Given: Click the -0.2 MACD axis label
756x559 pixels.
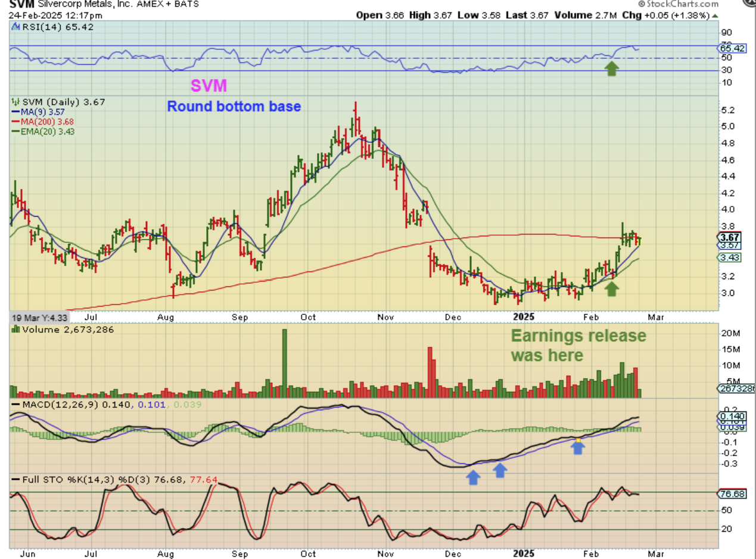Looking at the screenshot, I should 728,452.
